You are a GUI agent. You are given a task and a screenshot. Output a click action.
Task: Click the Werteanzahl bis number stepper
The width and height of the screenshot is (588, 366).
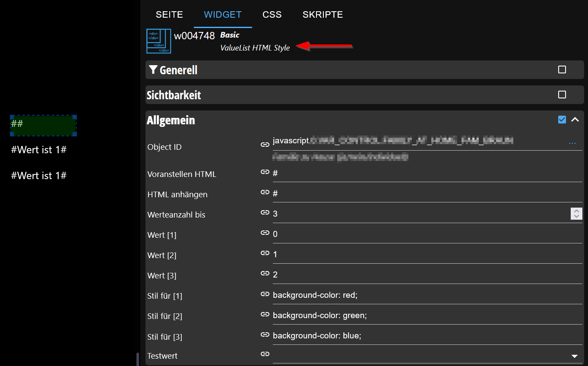coord(576,213)
